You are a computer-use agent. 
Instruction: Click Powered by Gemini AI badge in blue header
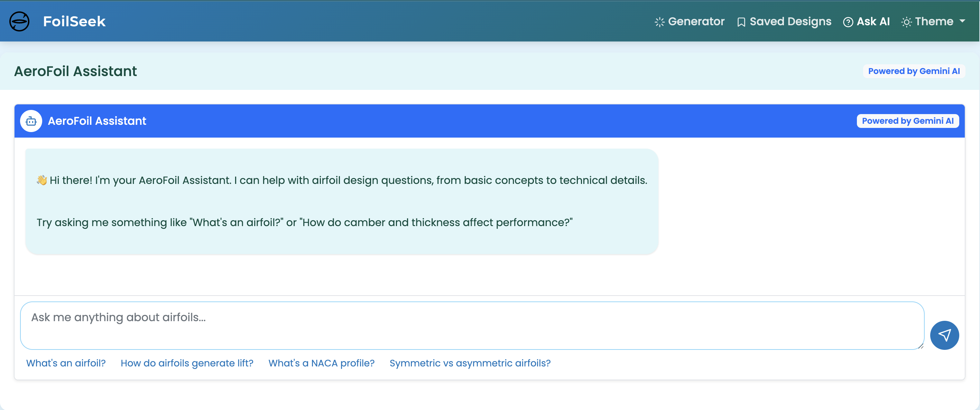coord(907,121)
